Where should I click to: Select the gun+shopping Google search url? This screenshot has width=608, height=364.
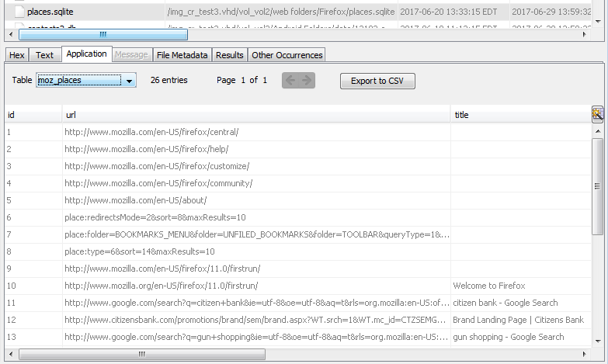(x=256, y=337)
